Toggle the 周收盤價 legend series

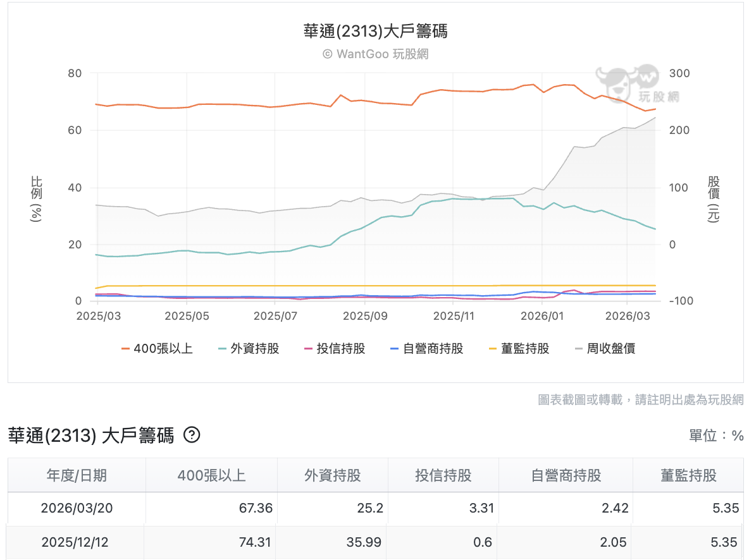pyautogui.click(x=605, y=348)
